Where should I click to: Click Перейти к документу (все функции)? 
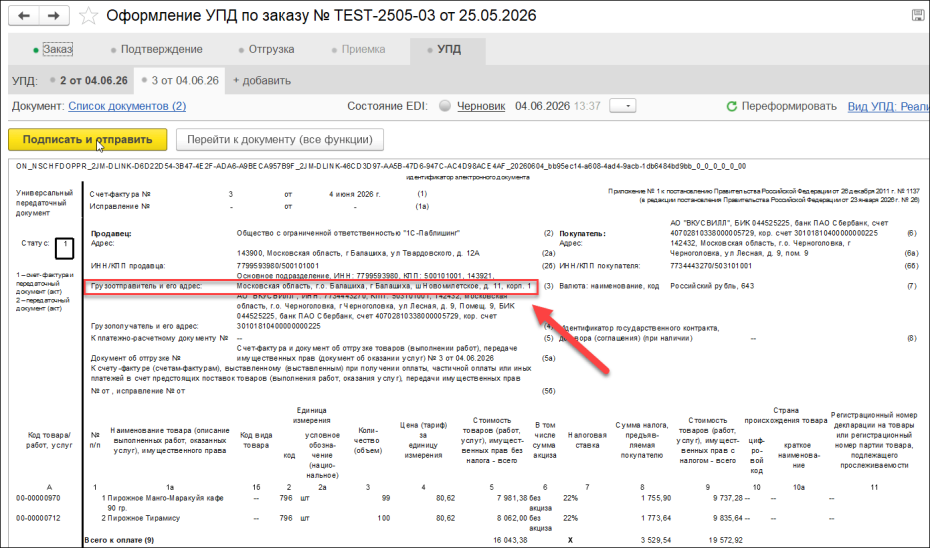tap(280, 140)
